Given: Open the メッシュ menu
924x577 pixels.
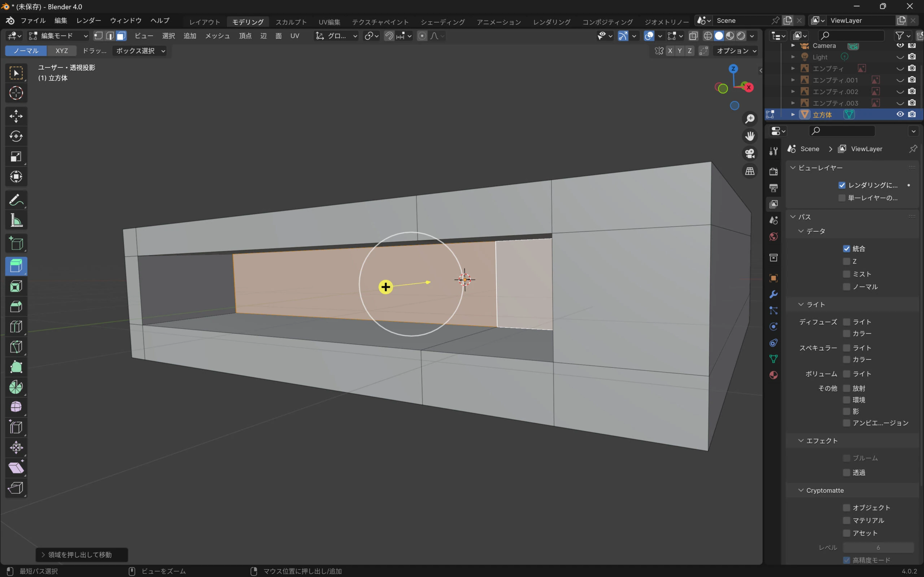Looking at the screenshot, I should (217, 36).
